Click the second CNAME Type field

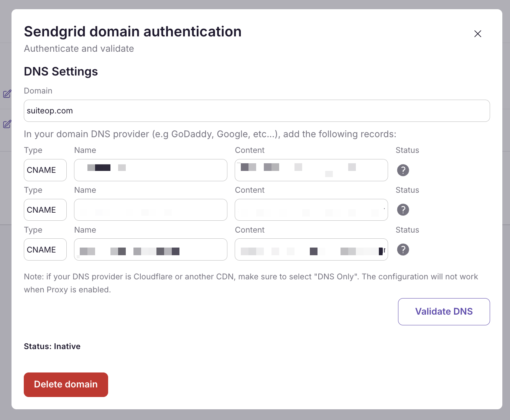pos(45,210)
